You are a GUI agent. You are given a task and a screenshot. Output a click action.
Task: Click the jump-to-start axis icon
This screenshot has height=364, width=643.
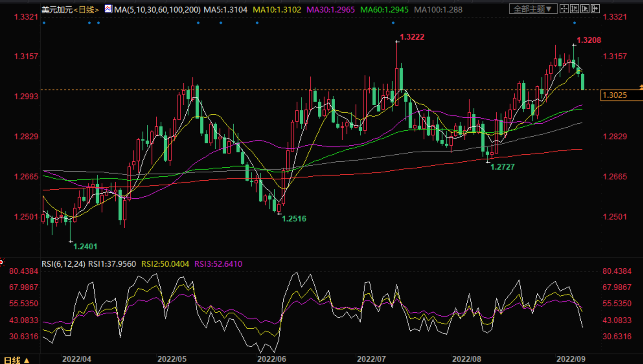(x=574, y=9)
